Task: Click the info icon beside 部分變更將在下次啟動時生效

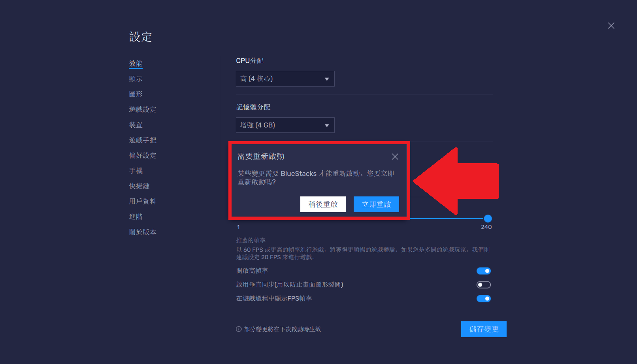Action: (239, 329)
